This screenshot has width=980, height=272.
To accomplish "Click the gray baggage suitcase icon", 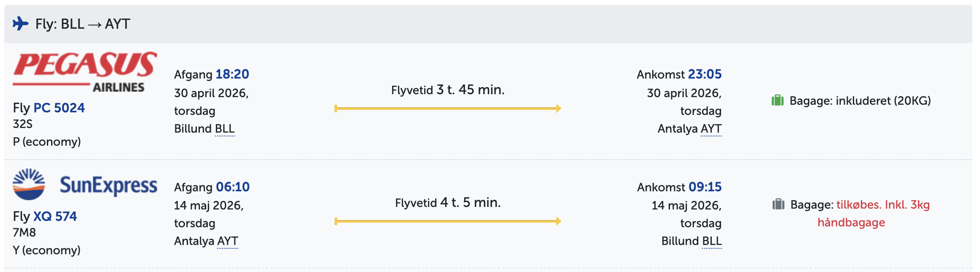I will [x=778, y=205].
